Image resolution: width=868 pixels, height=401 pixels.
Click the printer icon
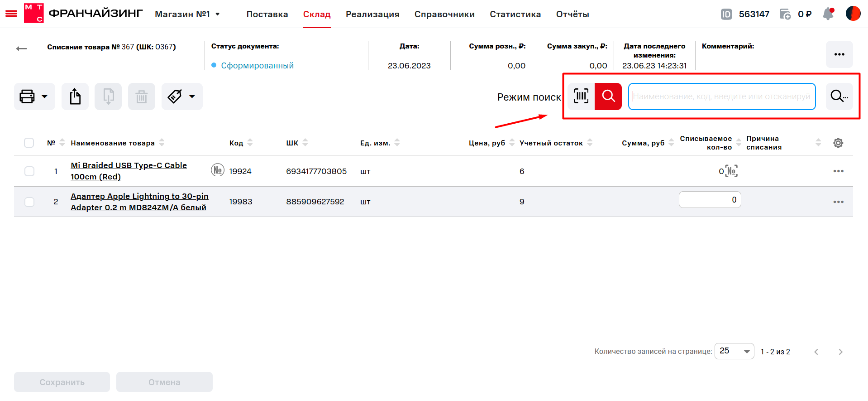(x=27, y=97)
